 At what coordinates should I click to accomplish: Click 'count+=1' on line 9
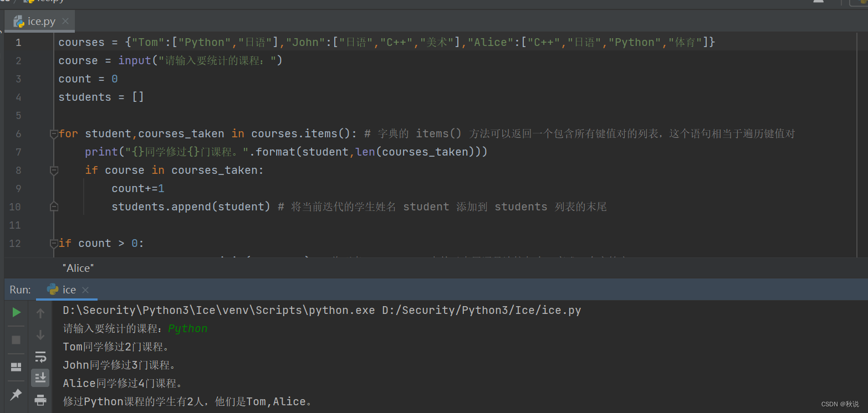(138, 188)
